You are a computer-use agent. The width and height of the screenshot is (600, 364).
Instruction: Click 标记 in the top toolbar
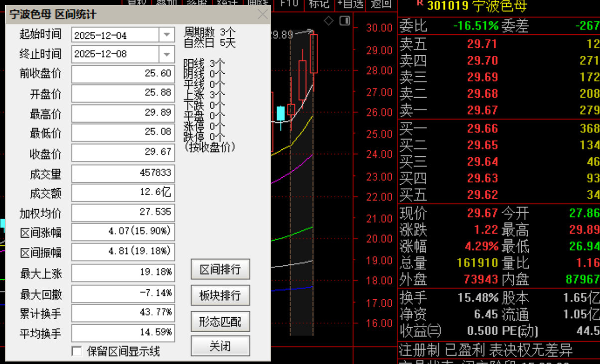click(319, 3)
